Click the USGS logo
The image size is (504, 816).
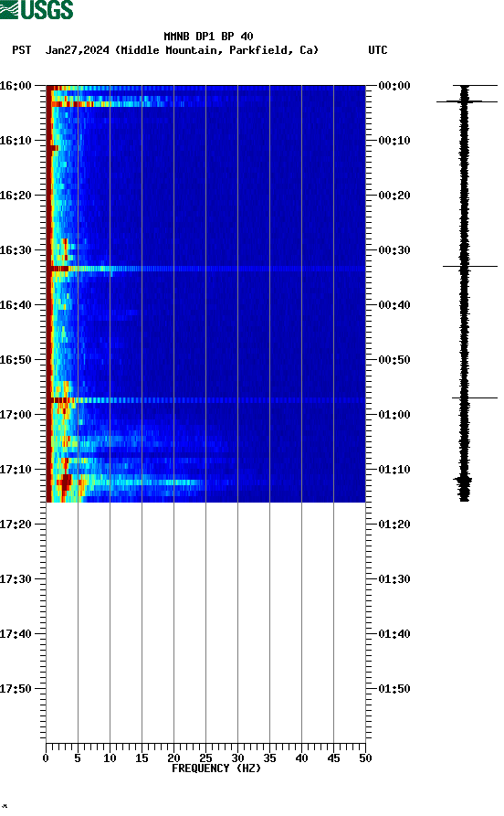pyautogui.click(x=37, y=9)
